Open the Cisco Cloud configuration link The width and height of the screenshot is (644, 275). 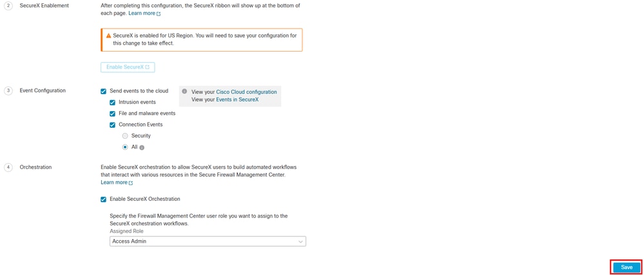(246, 92)
